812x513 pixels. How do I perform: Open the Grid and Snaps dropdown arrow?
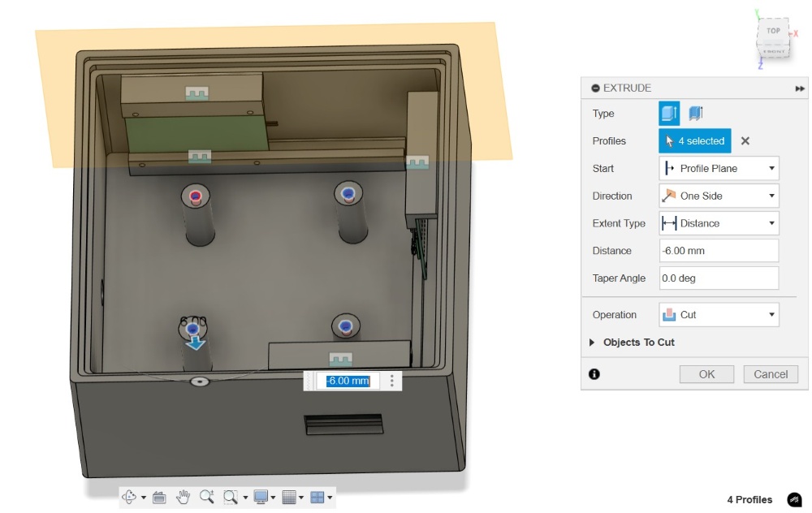point(301,498)
